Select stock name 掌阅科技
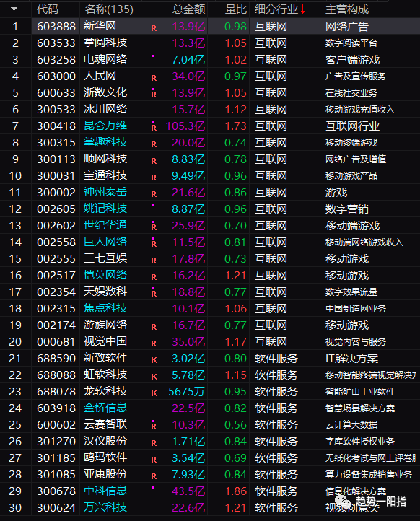 click(105, 43)
